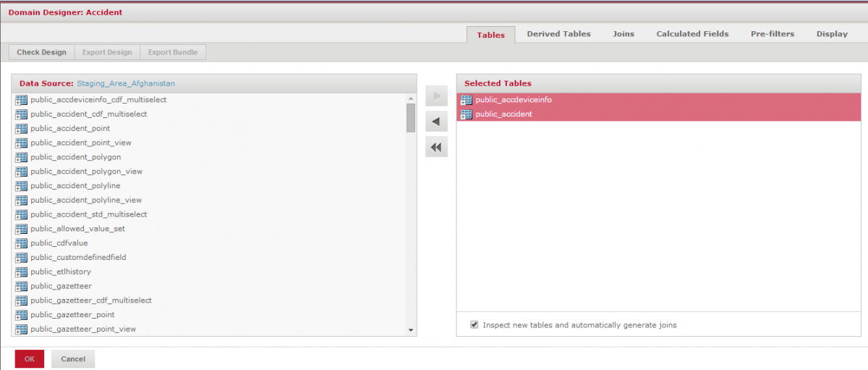The image size is (868, 370).
Task: Open the Joins tab
Action: [x=623, y=34]
